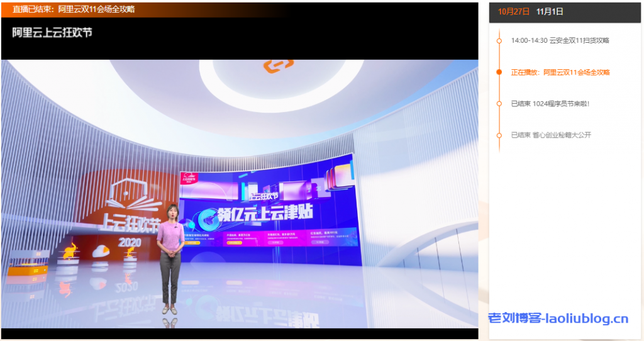This screenshot has width=644, height=341.
Task: Click the white open-book icon above 上云狂欢节
Action: 131,194
